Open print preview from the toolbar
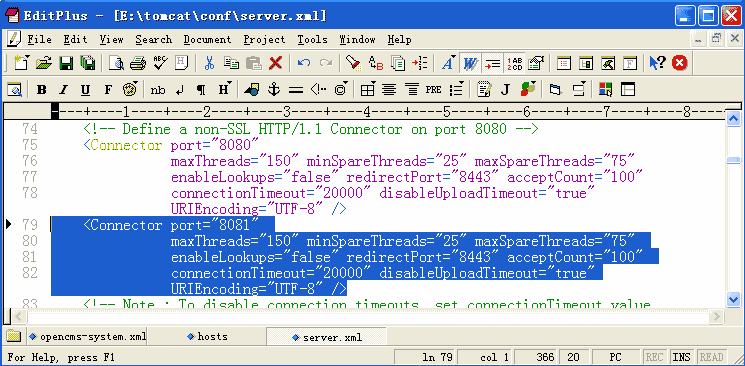The width and height of the screenshot is (745, 366). point(116,63)
